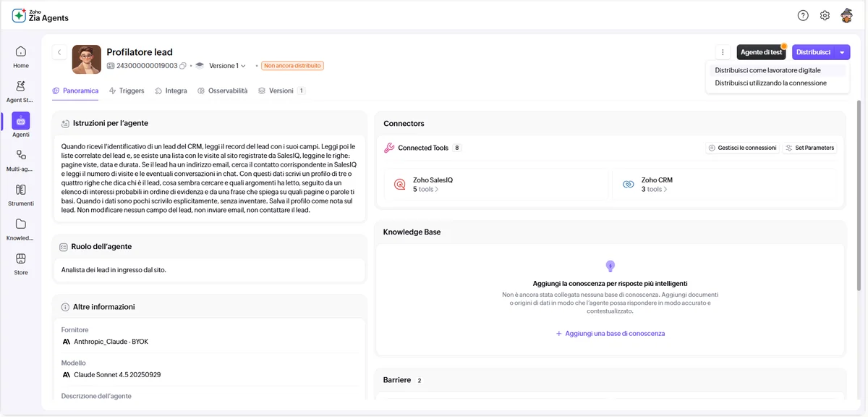Click the Agente di test button
Screen dimensions: 868x417
point(761,52)
